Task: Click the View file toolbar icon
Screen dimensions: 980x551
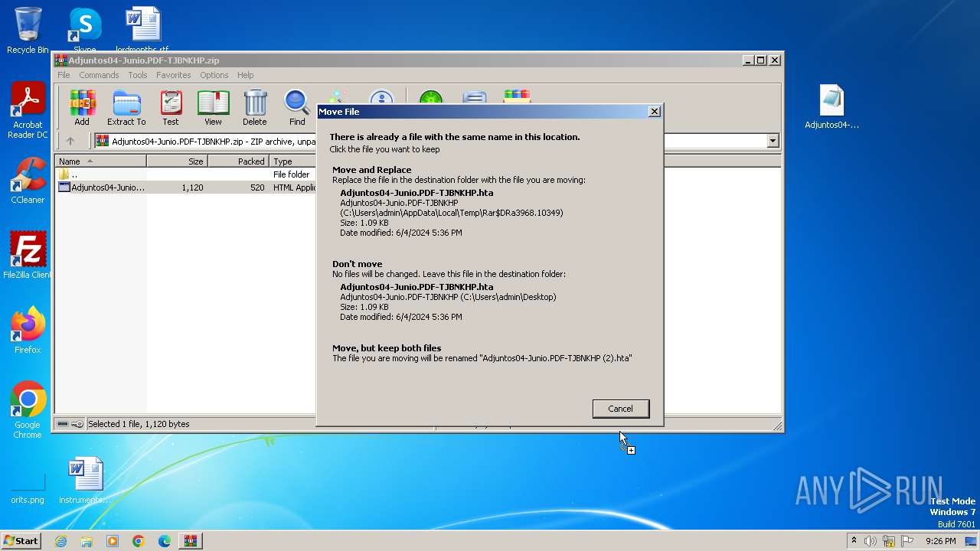Action: coord(213,108)
